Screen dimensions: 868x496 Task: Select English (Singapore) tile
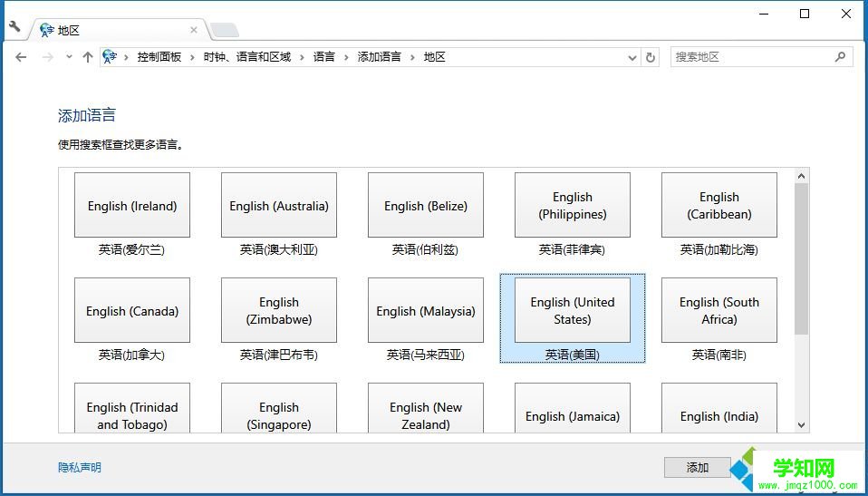279,408
